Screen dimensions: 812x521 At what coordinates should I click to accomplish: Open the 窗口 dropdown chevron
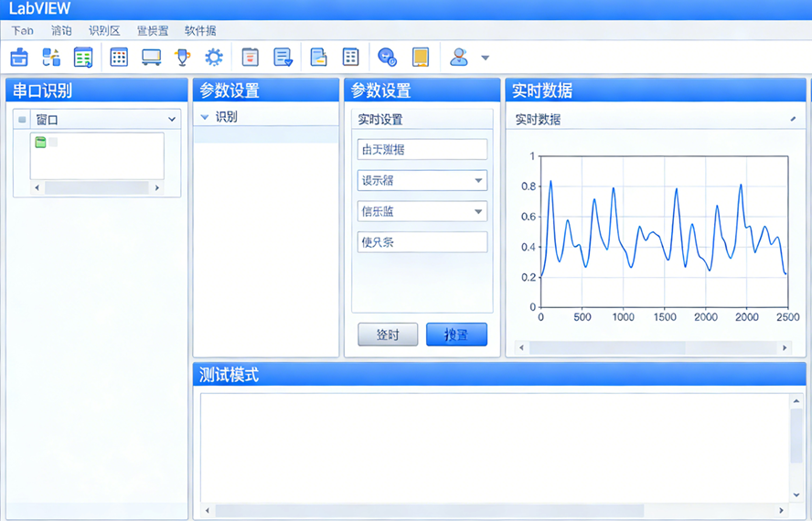(x=172, y=120)
